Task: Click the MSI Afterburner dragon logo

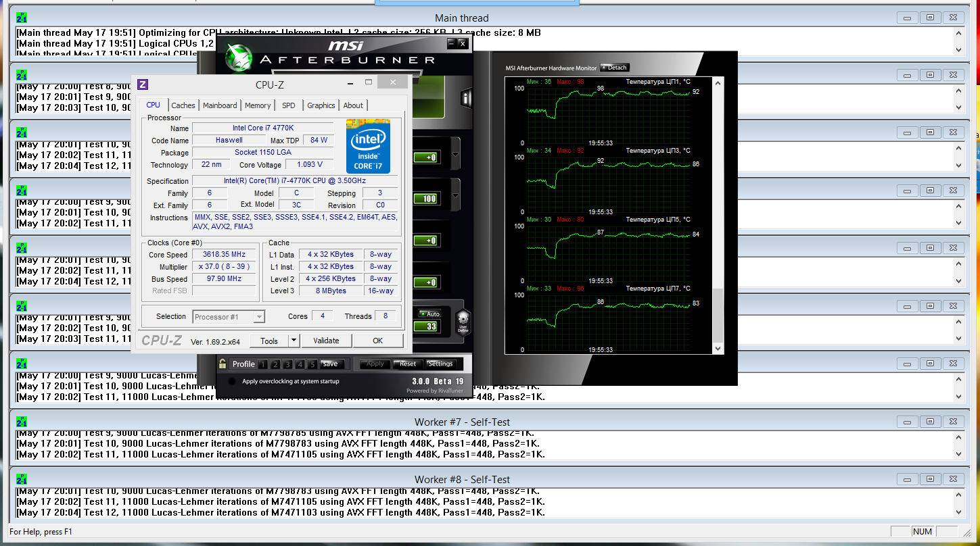Action: [x=238, y=58]
